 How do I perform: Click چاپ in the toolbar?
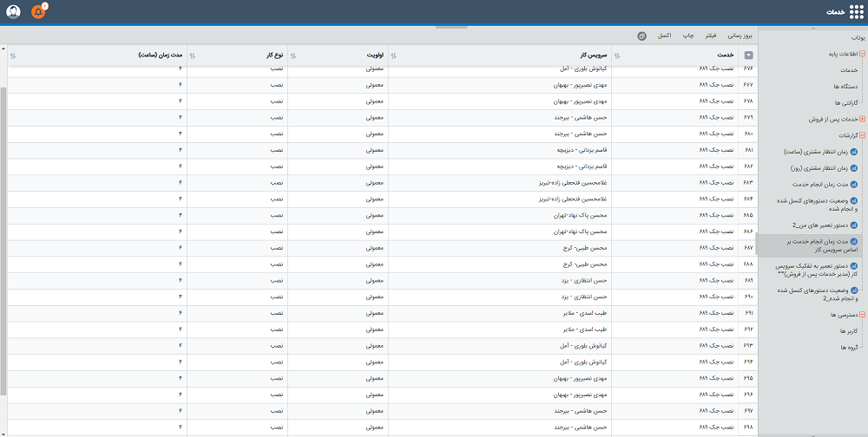687,36
